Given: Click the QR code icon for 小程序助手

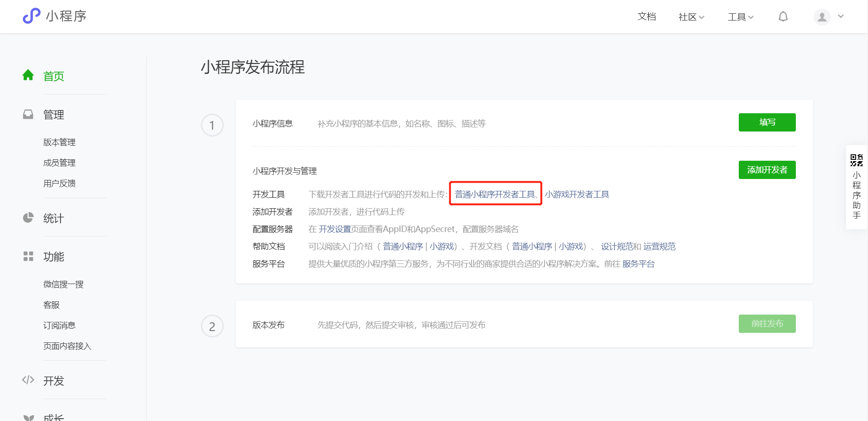Looking at the screenshot, I should pyautogui.click(x=857, y=160).
